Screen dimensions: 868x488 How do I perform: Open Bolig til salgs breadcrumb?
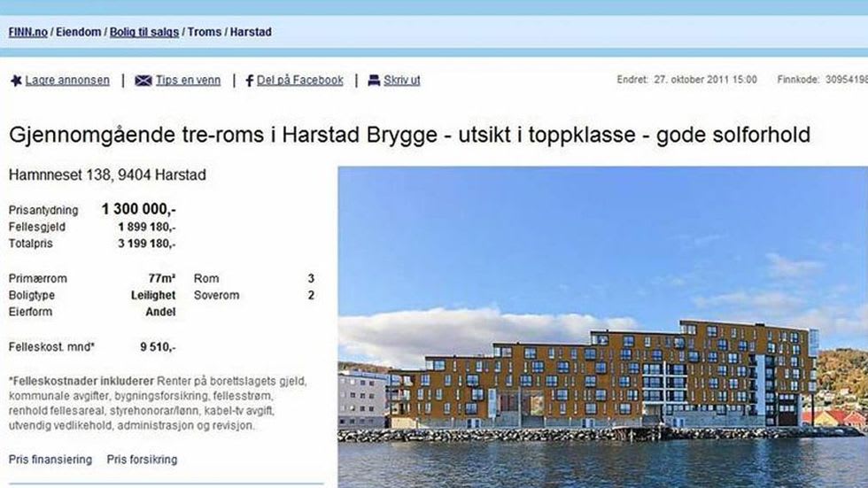click(x=144, y=32)
